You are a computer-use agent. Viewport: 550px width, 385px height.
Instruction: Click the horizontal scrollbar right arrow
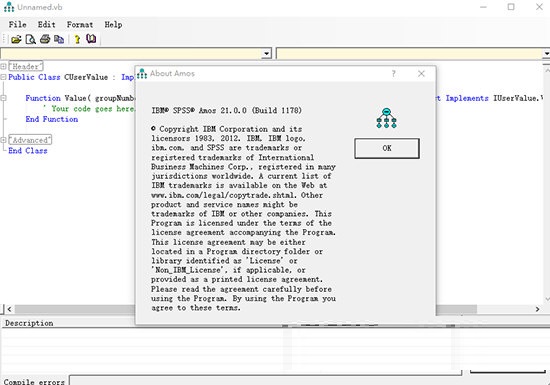coord(537,309)
